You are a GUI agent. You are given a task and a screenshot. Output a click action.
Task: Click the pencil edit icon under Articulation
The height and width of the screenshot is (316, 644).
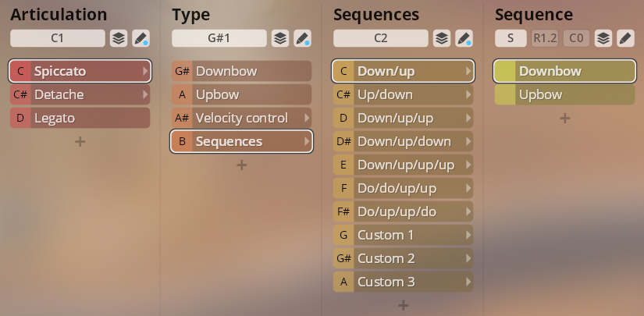click(141, 38)
